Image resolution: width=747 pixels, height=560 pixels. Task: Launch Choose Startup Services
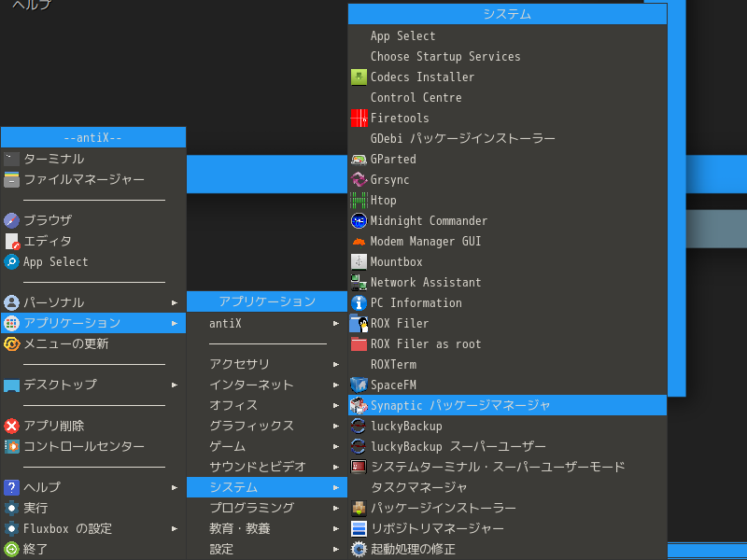click(507, 56)
